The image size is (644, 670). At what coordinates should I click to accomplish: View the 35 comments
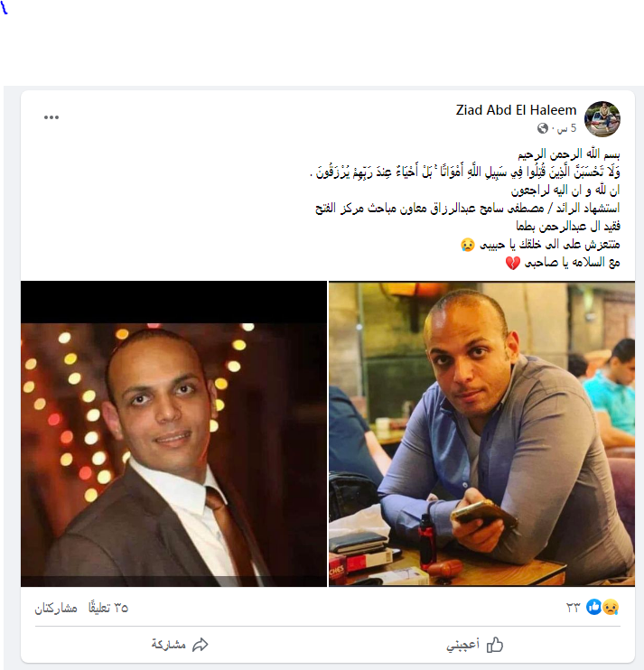[108, 607]
